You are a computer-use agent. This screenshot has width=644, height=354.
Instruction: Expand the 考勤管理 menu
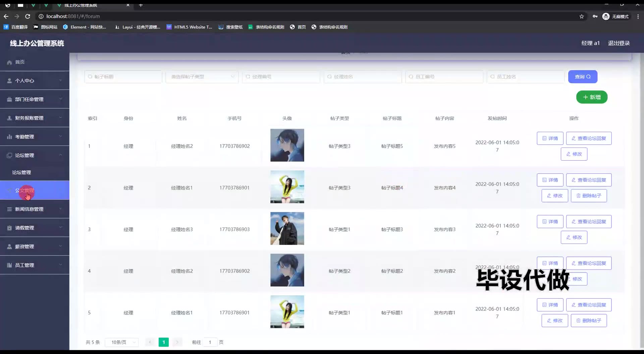coord(35,136)
